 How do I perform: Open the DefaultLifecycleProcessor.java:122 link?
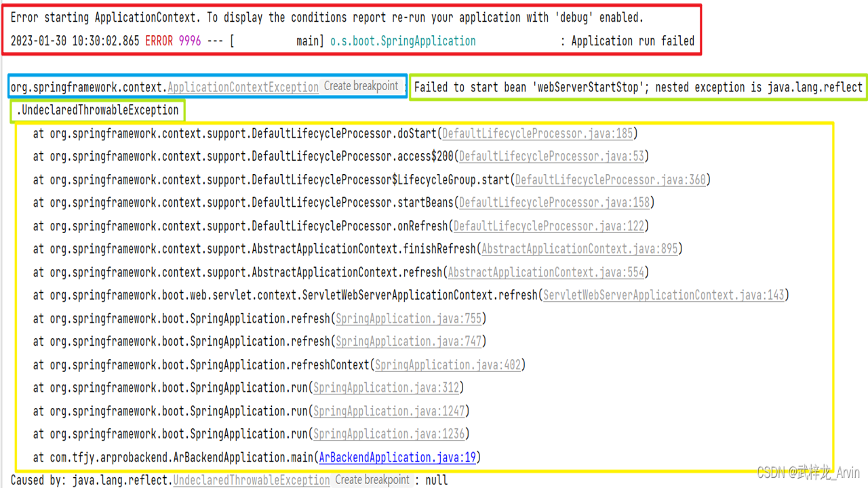coord(549,226)
